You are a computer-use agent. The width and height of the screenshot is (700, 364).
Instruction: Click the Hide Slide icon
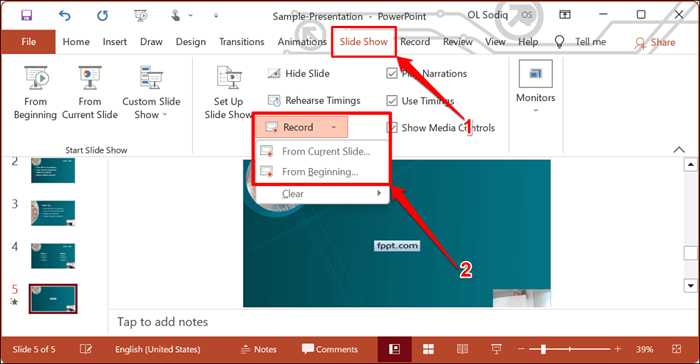[x=274, y=73]
